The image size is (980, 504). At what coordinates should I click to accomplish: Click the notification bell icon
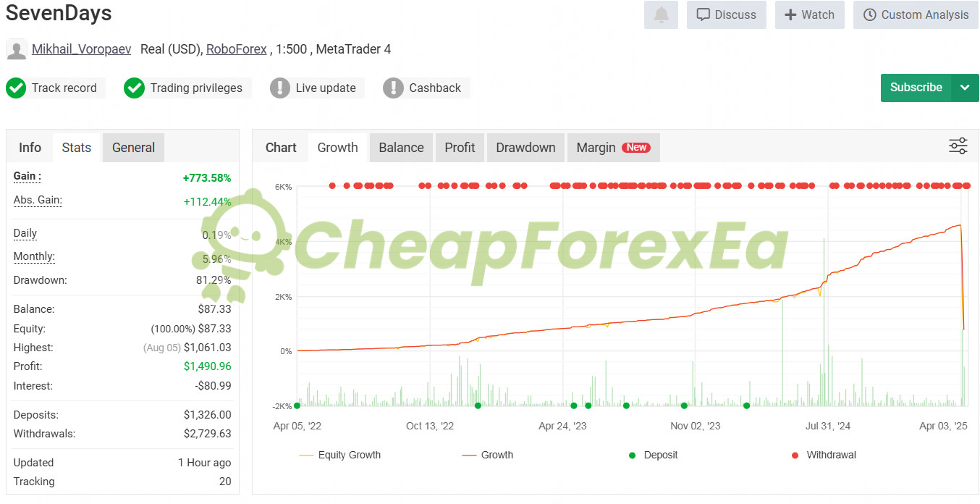(661, 15)
